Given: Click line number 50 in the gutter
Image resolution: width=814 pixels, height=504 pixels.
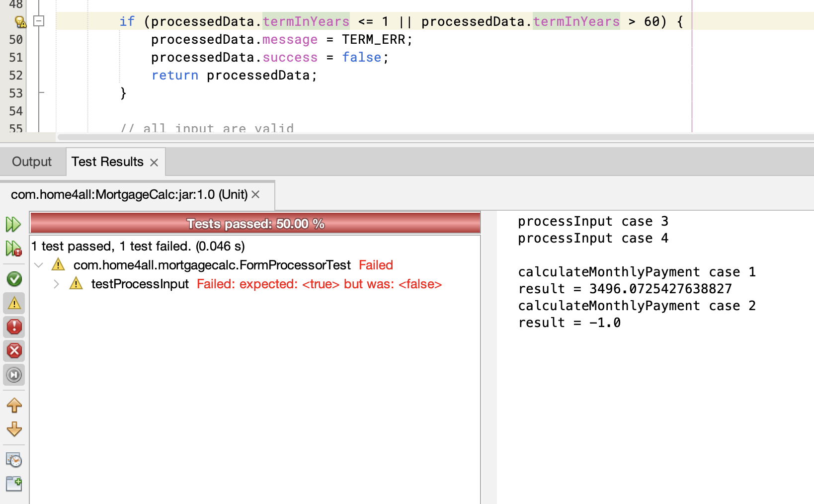Looking at the screenshot, I should [16, 39].
